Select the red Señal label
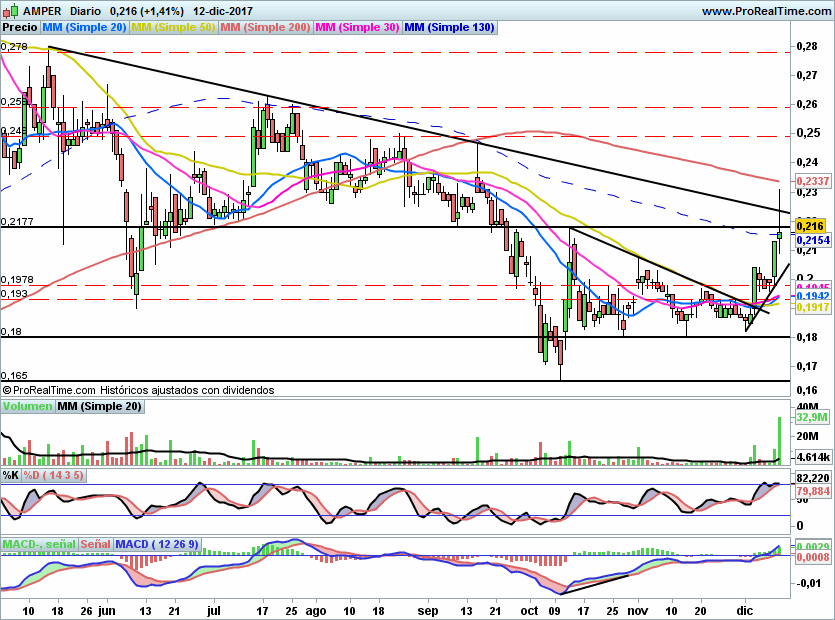This screenshot has height=620, width=835. tap(95, 544)
